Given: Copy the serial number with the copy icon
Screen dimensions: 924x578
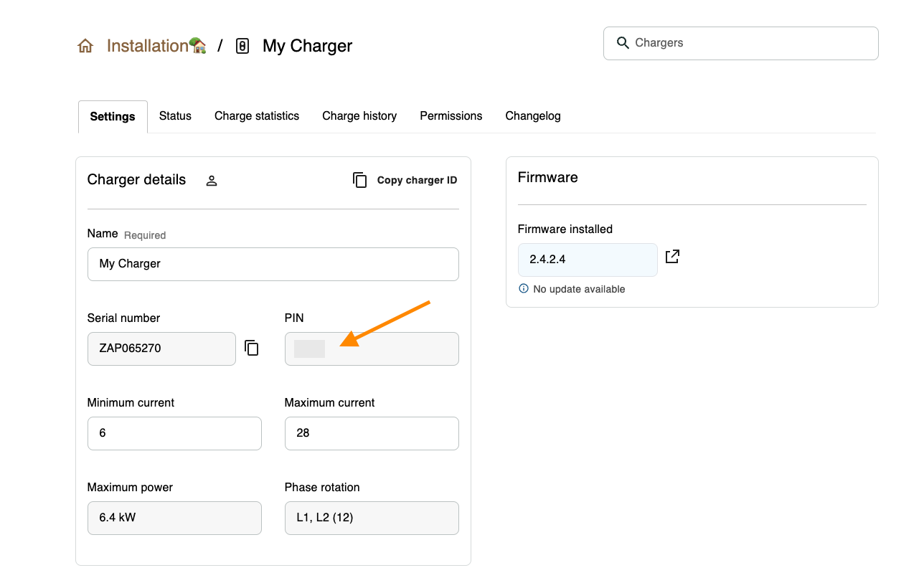Looking at the screenshot, I should point(252,348).
